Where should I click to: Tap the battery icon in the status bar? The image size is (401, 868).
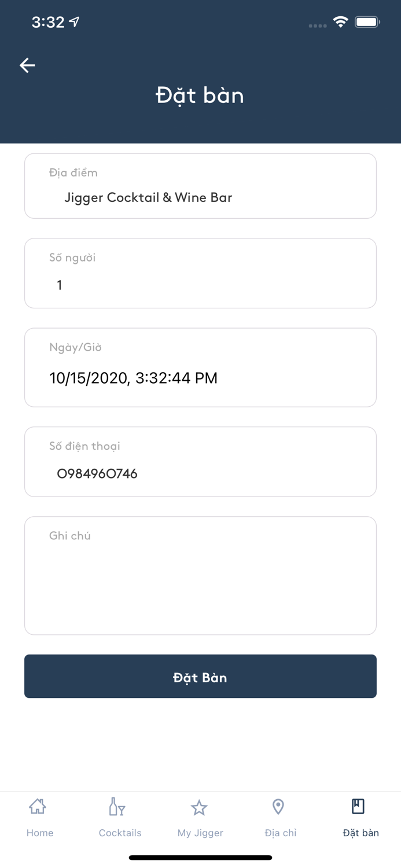367,21
